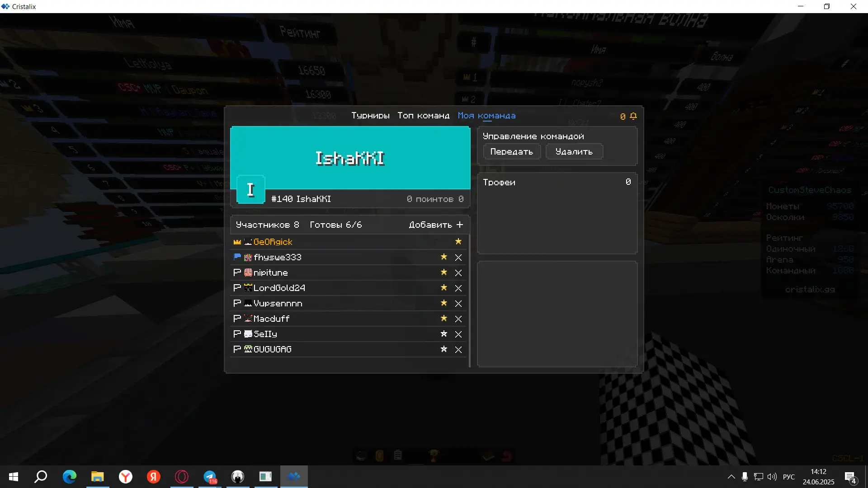The image size is (868, 488).
Task: Select player name LordGold24
Action: [279, 288]
